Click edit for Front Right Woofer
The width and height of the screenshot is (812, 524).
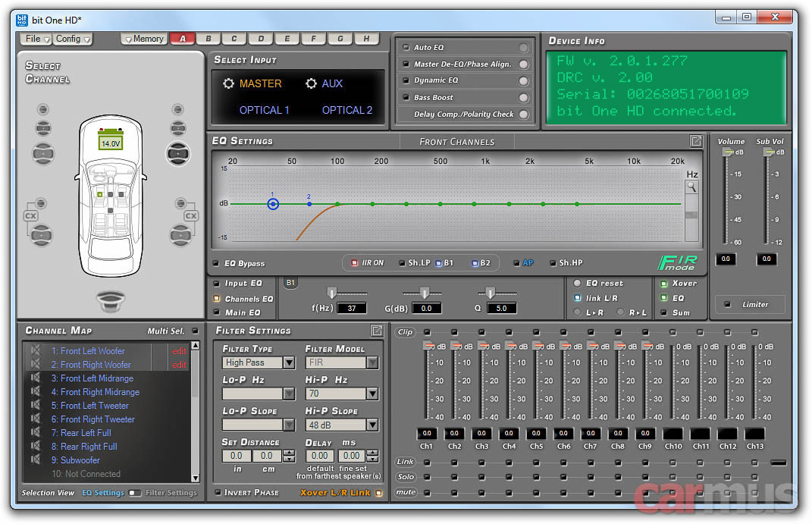(179, 365)
